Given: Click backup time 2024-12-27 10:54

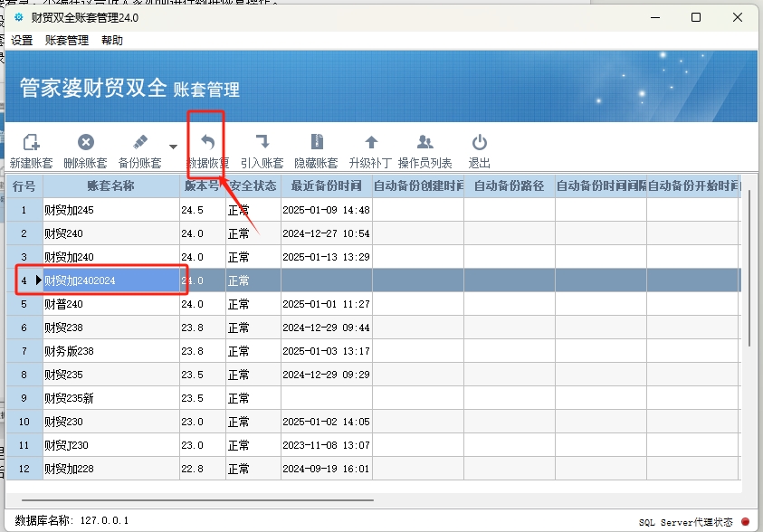Looking at the screenshot, I should click(326, 233).
